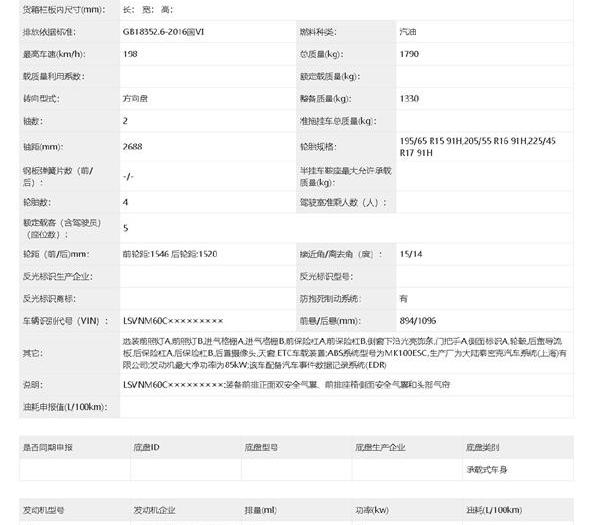Click the 车辆识别代号(VIN) label
This screenshot has width=600, height=525.
tap(65, 321)
